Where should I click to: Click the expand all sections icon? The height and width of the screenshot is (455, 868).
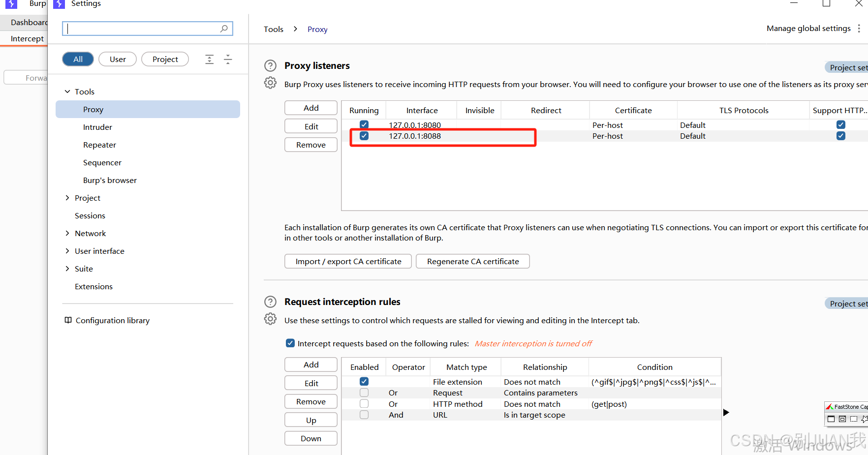click(209, 60)
